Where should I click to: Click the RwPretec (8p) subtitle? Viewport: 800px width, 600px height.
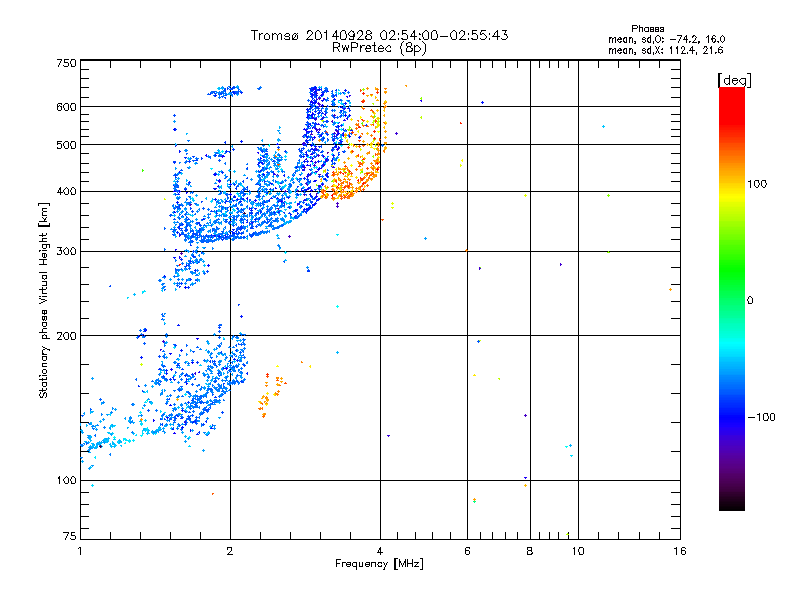coord(379,48)
